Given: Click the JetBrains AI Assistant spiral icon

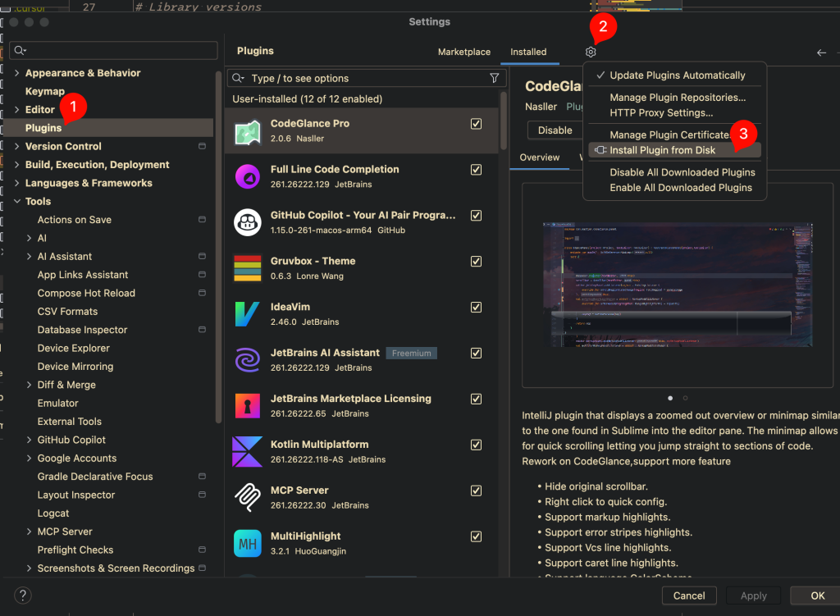Looking at the screenshot, I should pyautogui.click(x=248, y=360).
